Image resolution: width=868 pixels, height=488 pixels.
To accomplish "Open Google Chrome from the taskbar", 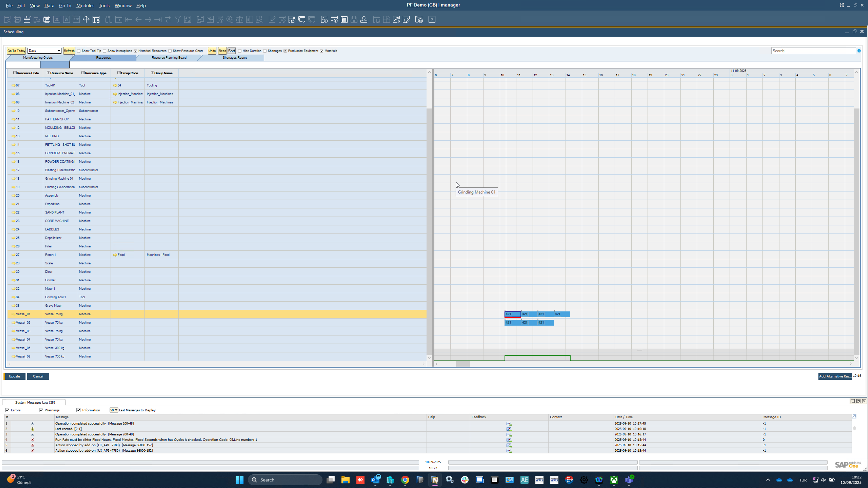I will point(405,480).
